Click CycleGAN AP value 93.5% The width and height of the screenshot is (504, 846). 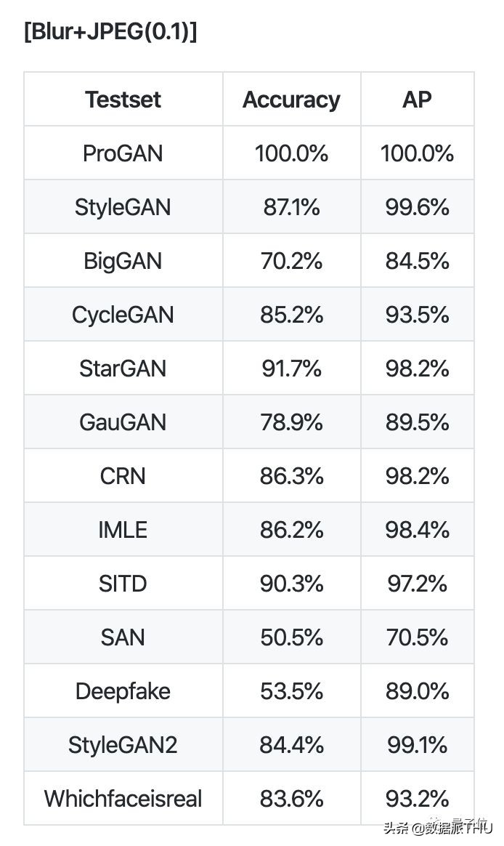[417, 315]
